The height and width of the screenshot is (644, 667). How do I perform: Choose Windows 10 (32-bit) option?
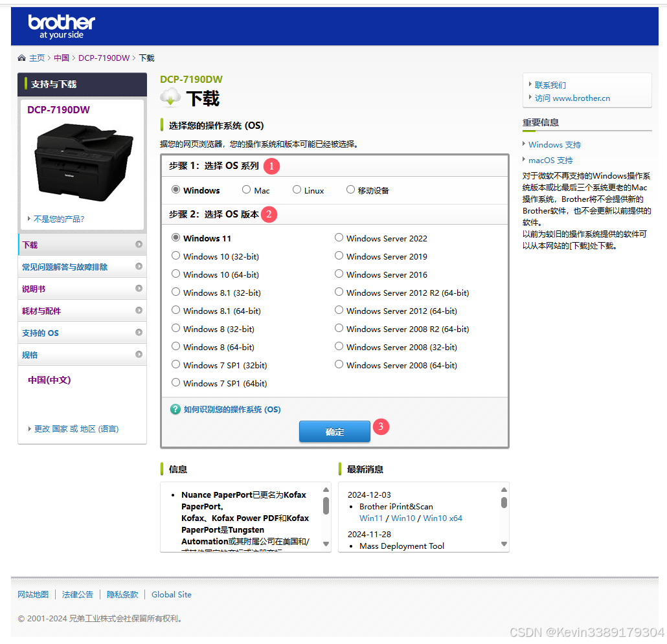coord(175,256)
